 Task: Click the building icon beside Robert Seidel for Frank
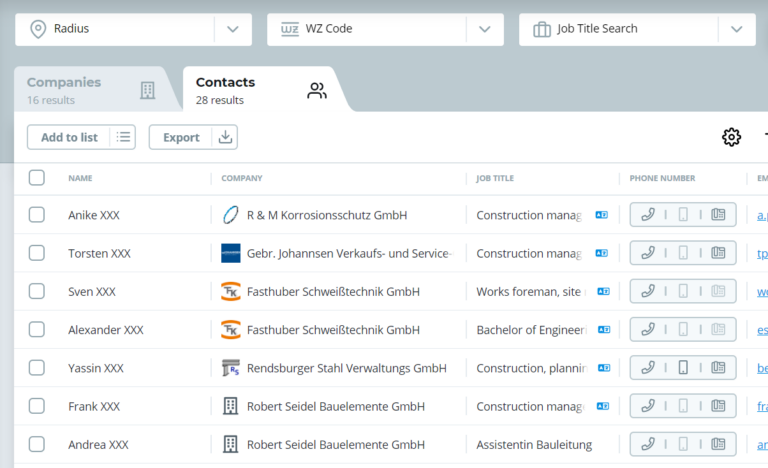(231, 406)
